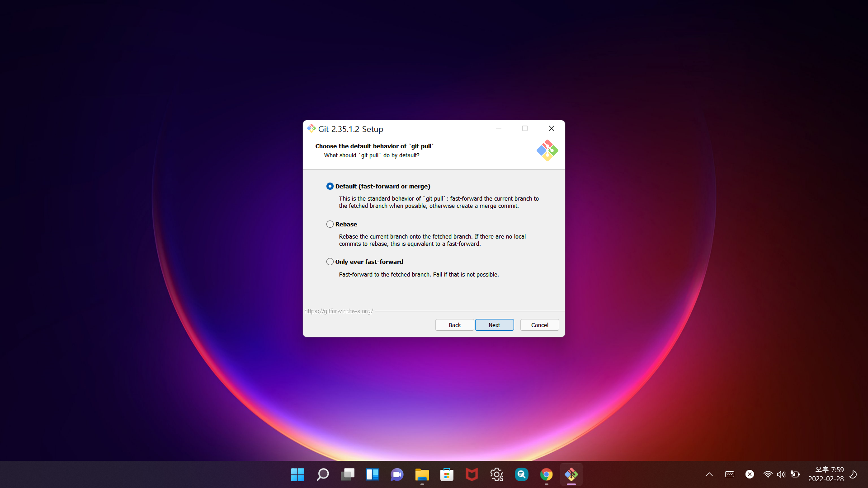The image size is (868, 488).
Task: Open the Widgets panel icon
Action: 372,474
